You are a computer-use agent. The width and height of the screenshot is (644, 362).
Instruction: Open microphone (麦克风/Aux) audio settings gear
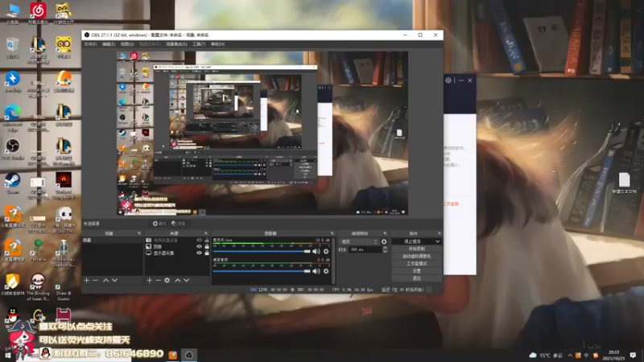pos(326,251)
